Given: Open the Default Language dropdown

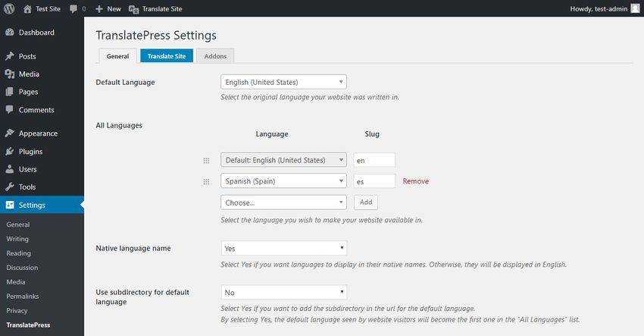Looking at the screenshot, I should click(283, 82).
